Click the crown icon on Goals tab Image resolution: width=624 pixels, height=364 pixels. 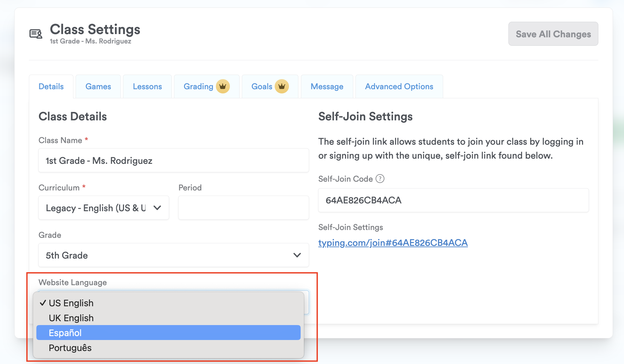[281, 86]
